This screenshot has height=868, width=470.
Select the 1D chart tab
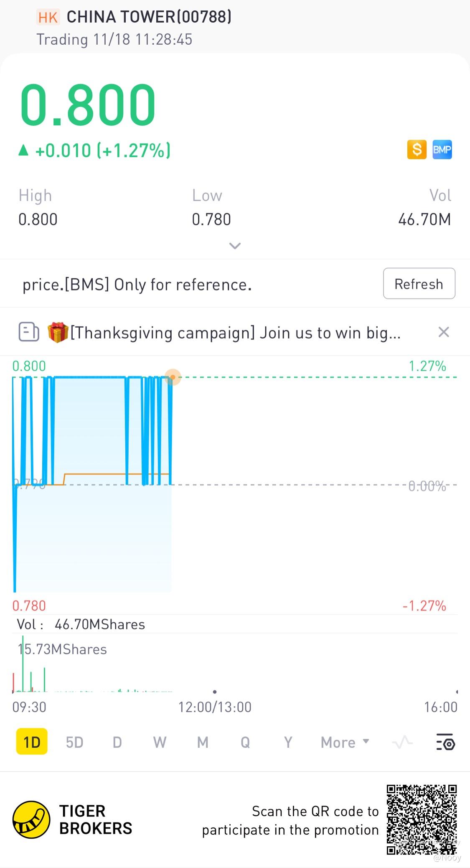click(32, 742)
